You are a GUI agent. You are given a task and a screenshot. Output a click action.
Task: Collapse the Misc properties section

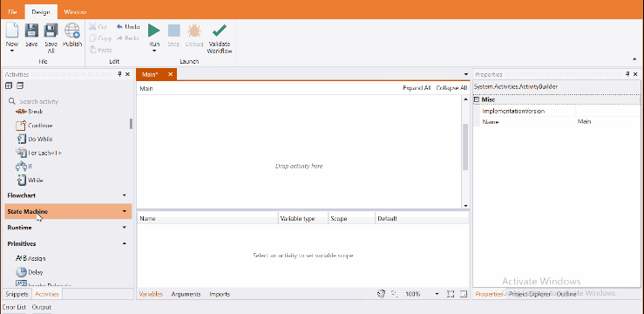coord(477,100)
